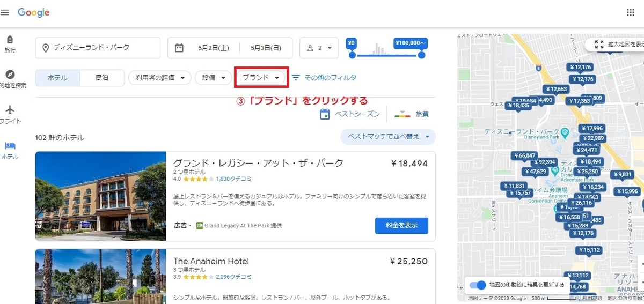Go to 旅行 in sidebar

10,45
